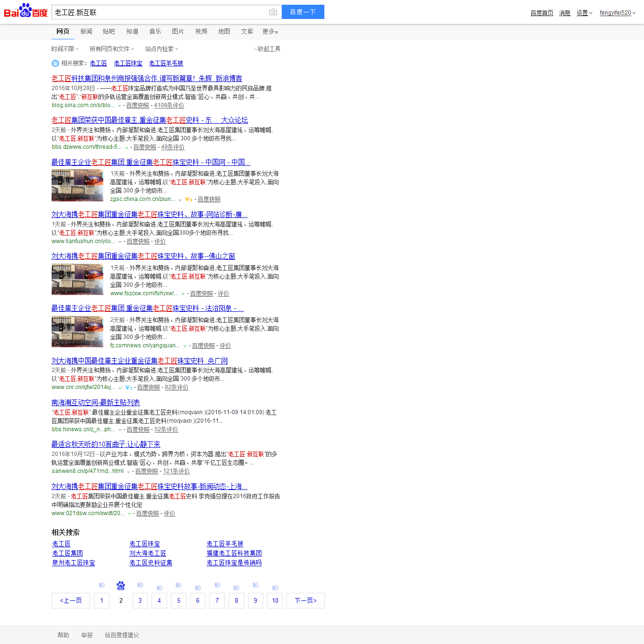Open the 所有网页和文件 file type dropdown

click(112, 49)
